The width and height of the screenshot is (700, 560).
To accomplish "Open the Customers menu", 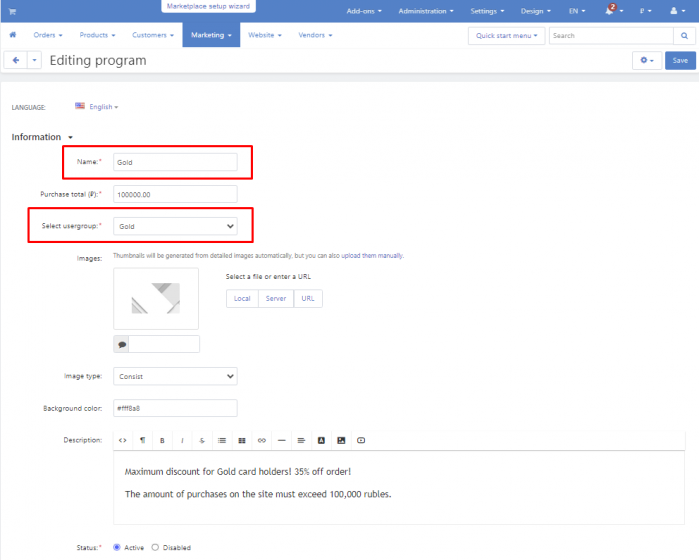I will (153, 35).
